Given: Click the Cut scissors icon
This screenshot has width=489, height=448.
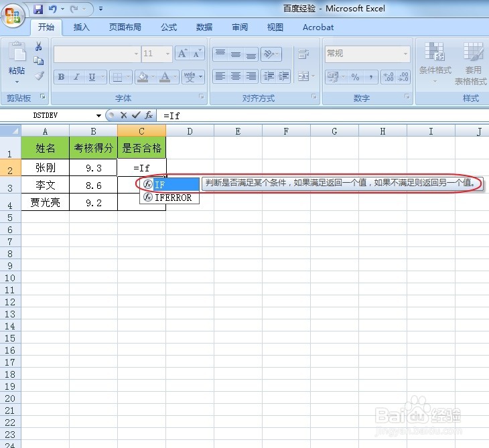Looking at the screenshot, I should point(39,46).
